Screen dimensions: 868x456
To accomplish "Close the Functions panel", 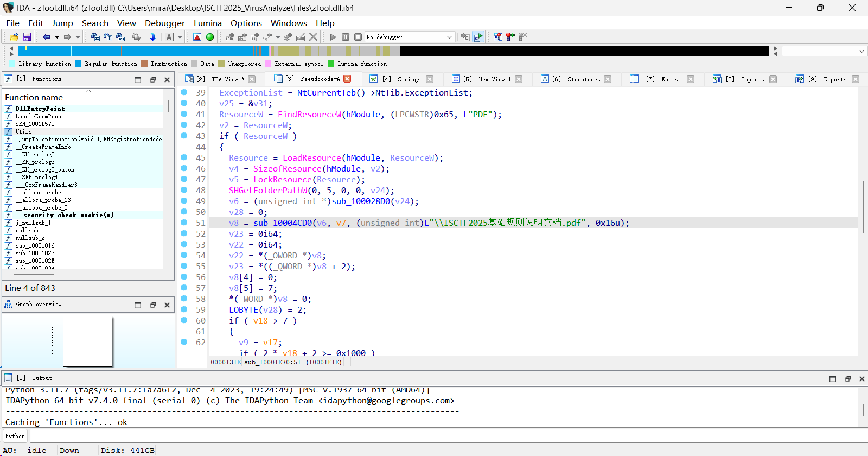I will pos(167,80).
